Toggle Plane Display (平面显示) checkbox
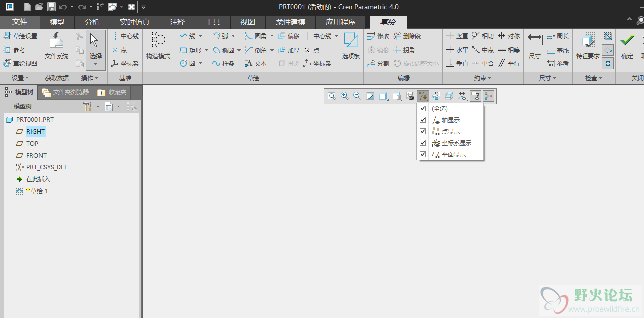The image size is (644, 318). click(x=423, y=154)
